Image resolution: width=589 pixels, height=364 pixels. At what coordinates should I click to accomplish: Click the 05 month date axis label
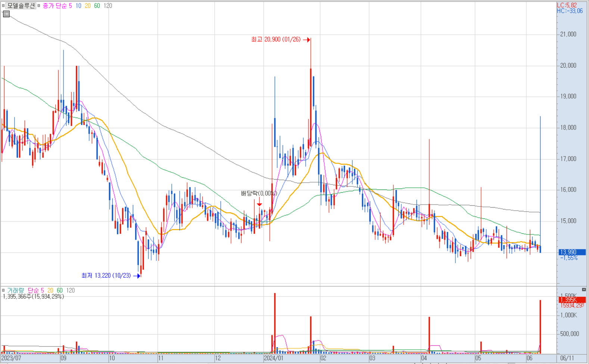point(478,358)
